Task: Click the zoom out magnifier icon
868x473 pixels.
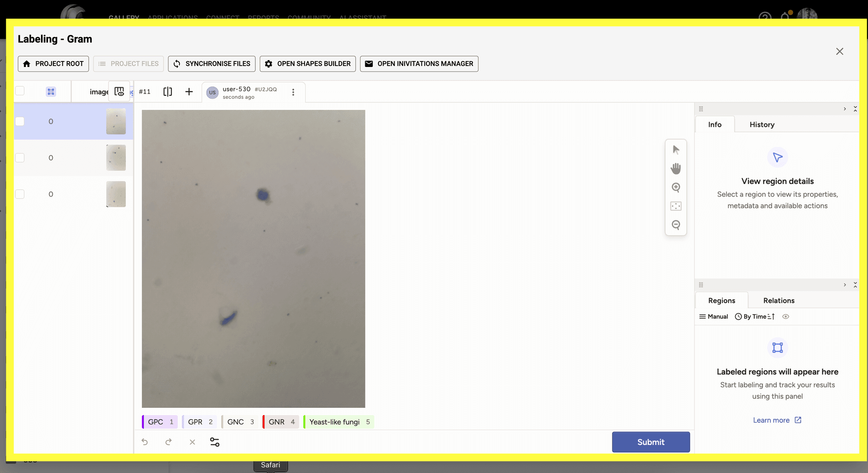Action: coord(676,225)
